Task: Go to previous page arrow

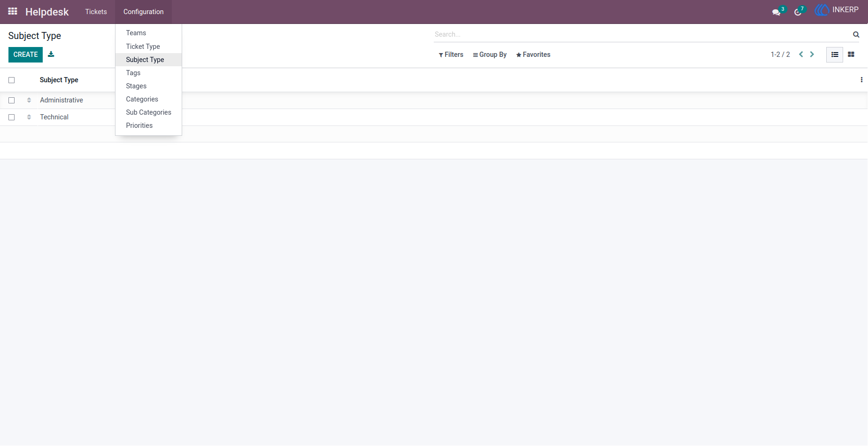Action: tap(801, 55)
